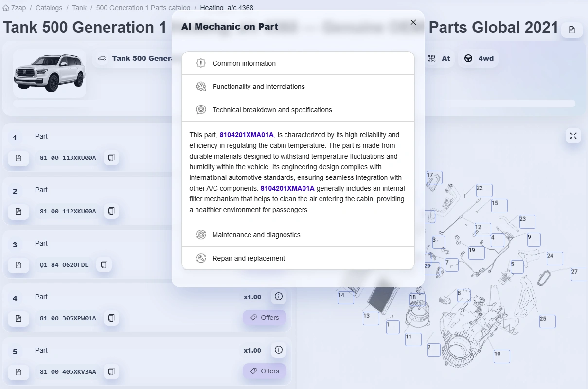Image resolution: width=588 pixels, height=389 pixels.
Task: Copy part number 81 00 305XPW01A
Action: pos(111,318)
